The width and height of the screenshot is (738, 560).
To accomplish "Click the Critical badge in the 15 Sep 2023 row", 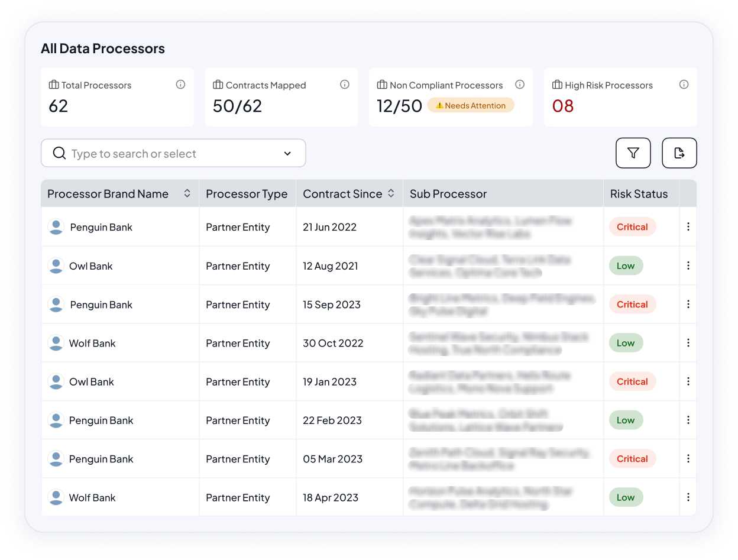I will coord(633,304).
